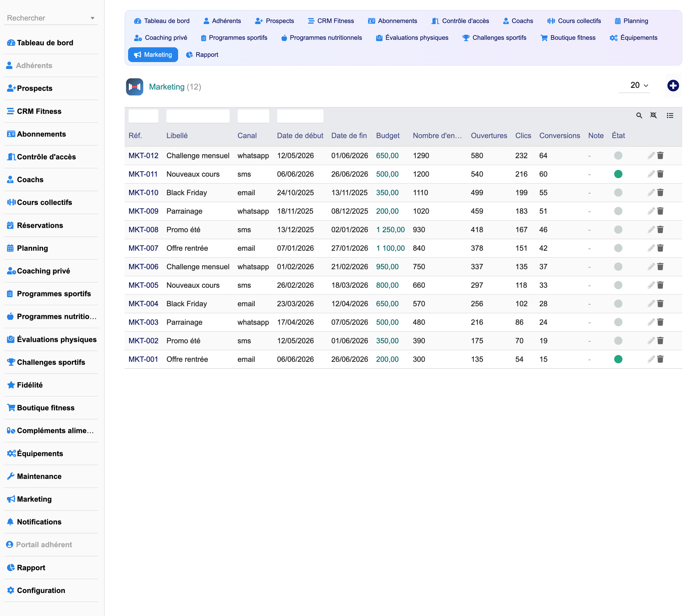Open the Boutique fitness tab
The width and height of the screenshot is (700, 616).
[568, 38]
